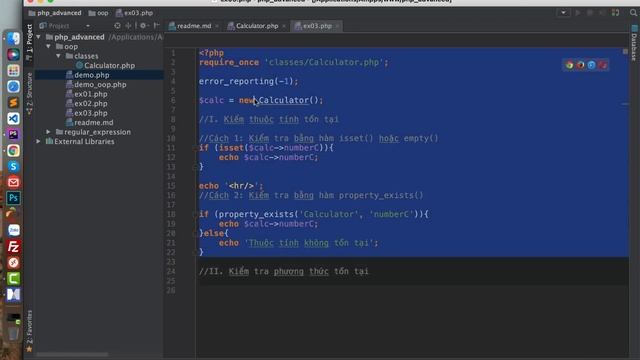Click the Search Everywhere magnifier icon

click(x=633, y=13)
